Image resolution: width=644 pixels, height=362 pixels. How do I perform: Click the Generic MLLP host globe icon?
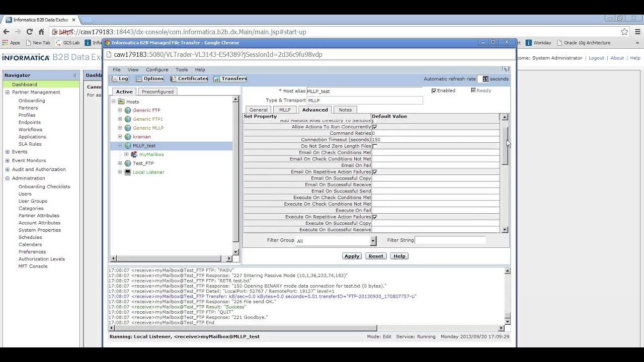tap(128, 128)
